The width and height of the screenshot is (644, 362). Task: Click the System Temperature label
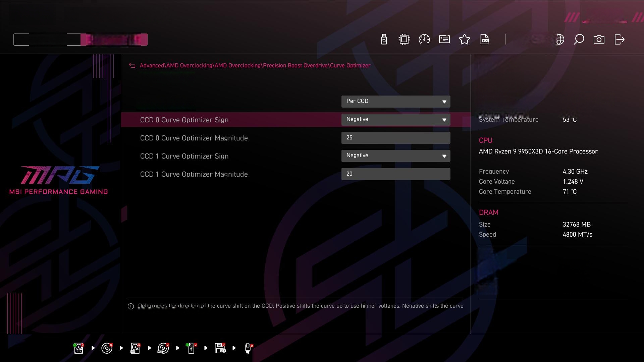pos(508,120)
